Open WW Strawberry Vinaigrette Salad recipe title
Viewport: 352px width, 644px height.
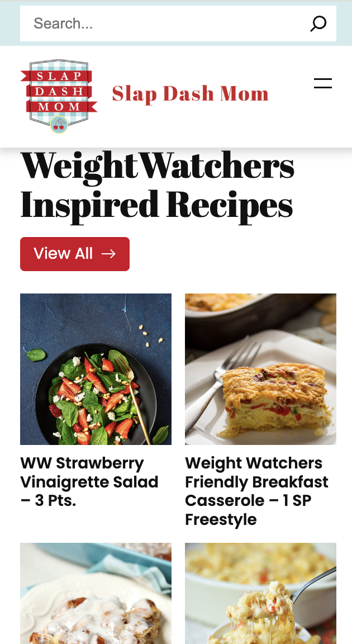[x=89, y=482]
